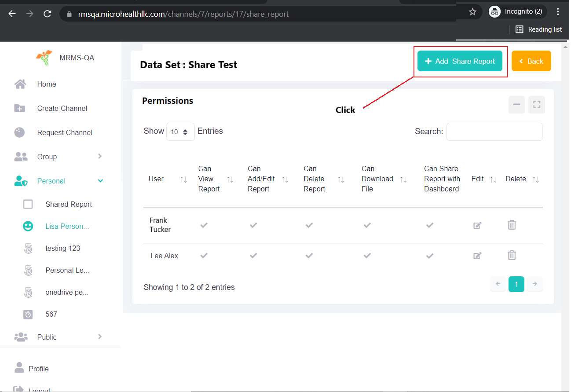Go back using browser back arrow
Image resolution: width=571 pixels, height=392 pixels.
(12, 14)
